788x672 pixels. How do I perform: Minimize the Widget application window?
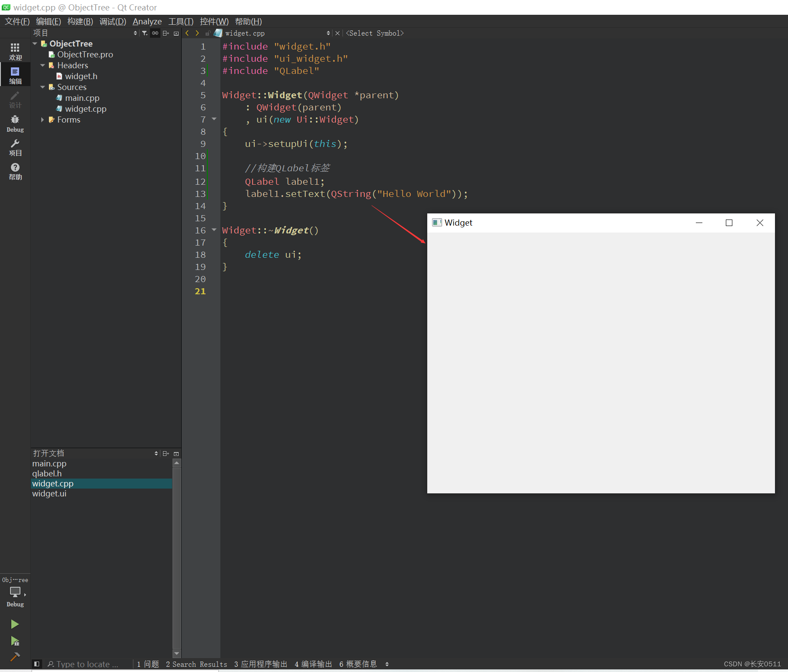pos(699,223)
